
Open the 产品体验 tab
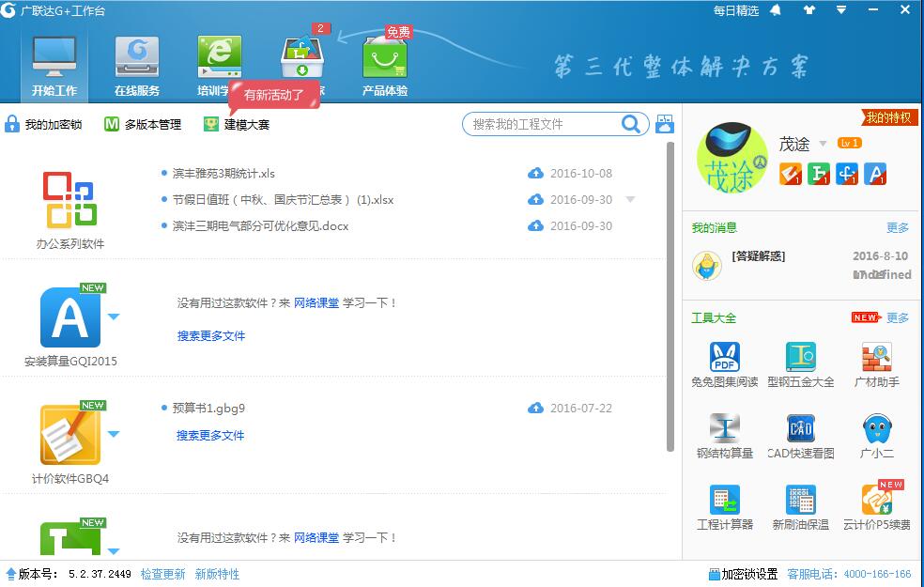[385, 66]
